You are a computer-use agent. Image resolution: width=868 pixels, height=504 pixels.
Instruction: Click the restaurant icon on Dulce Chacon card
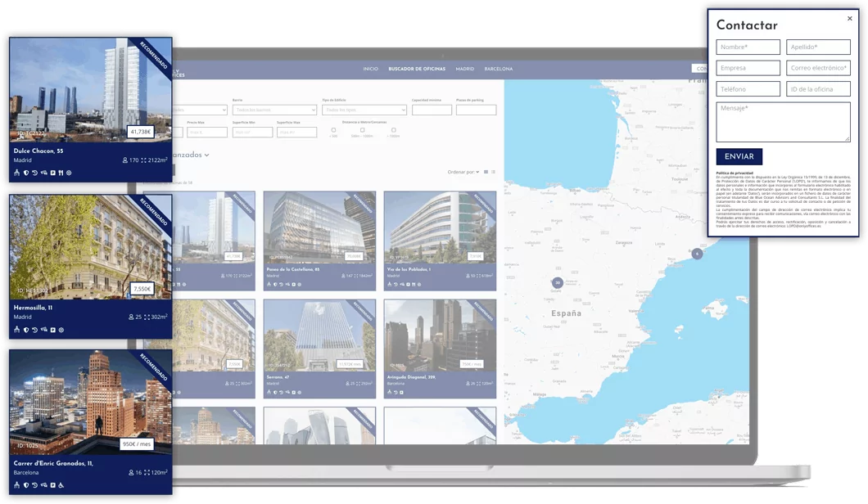point(61,173)
